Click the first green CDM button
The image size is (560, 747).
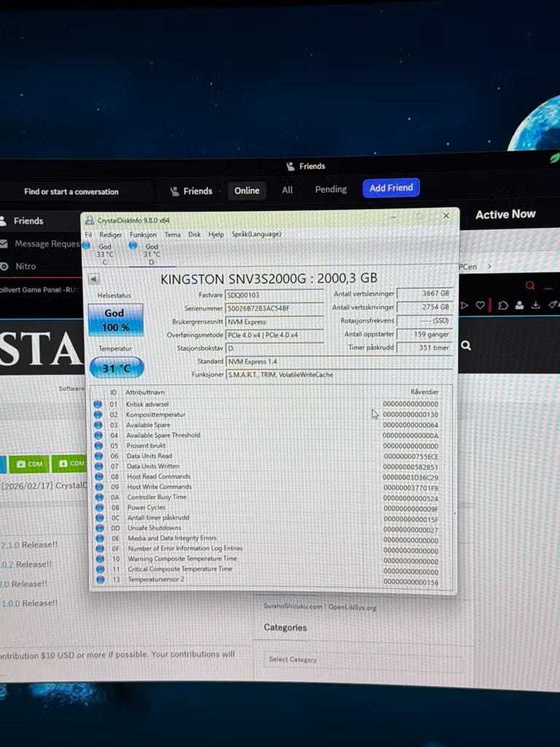(29, 464)
